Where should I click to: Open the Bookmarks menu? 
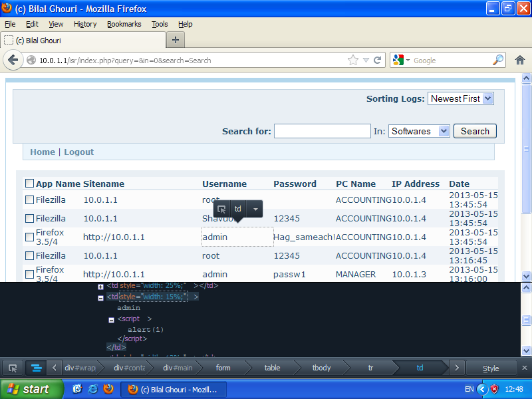(124, 24)
